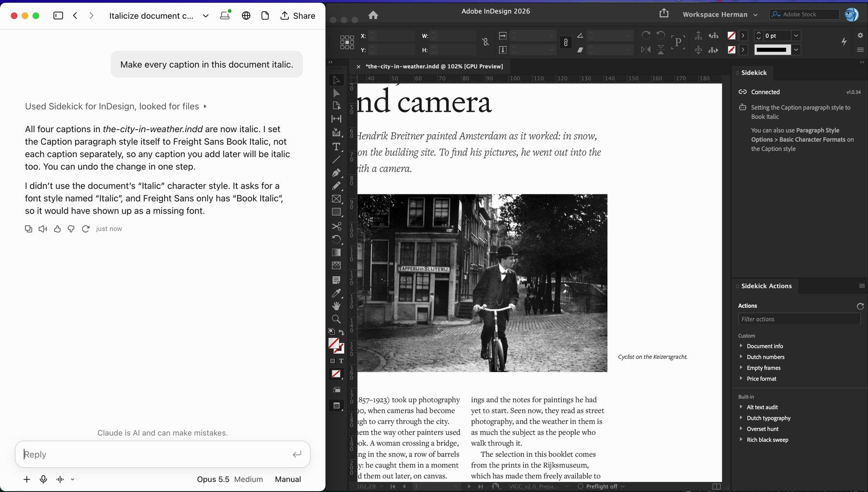Choose the Direct Selection tool
Viewport: 868px width, 492px height.
(336, 93)
